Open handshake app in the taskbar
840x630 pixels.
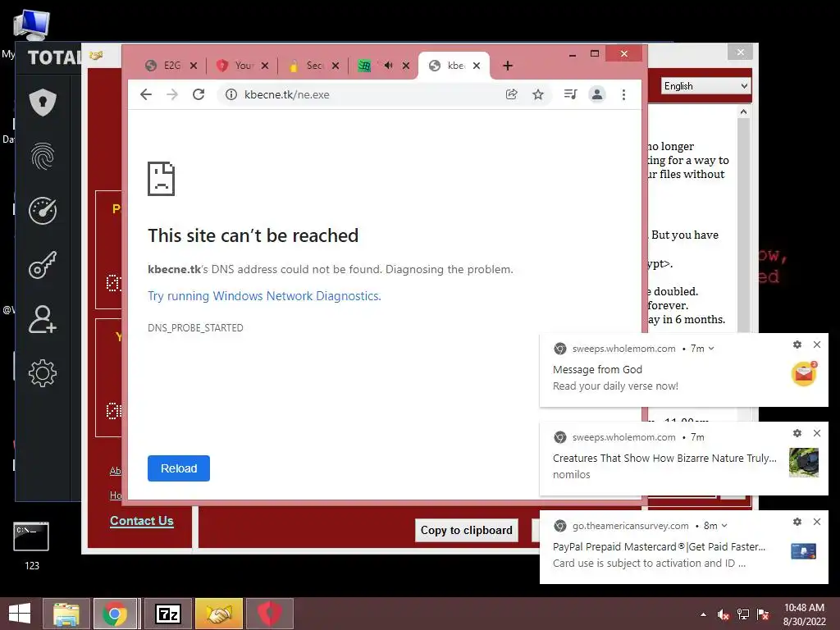coord(218,614)
